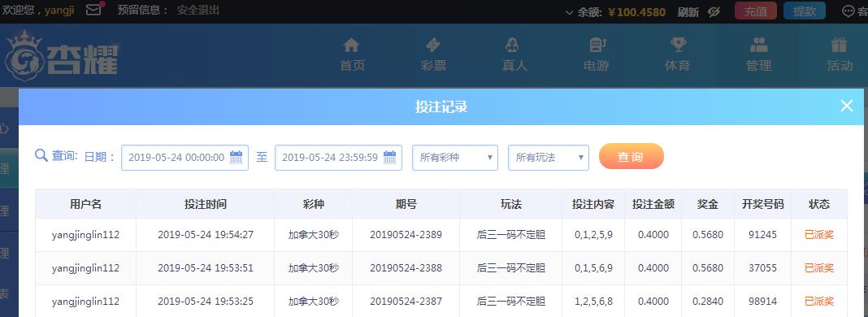This screenshot has height=317, width=868.
Task: Close the 投注记录 dialog
Action: (x=847, y=106)
